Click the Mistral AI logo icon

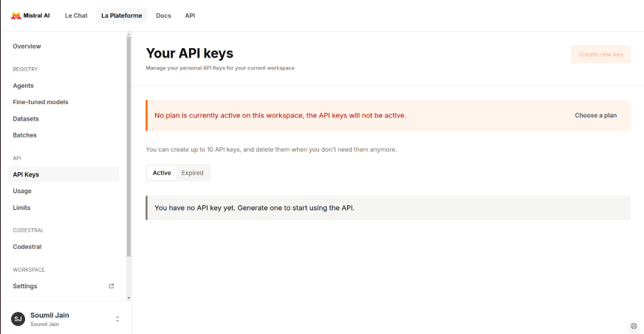click(16, 16)
